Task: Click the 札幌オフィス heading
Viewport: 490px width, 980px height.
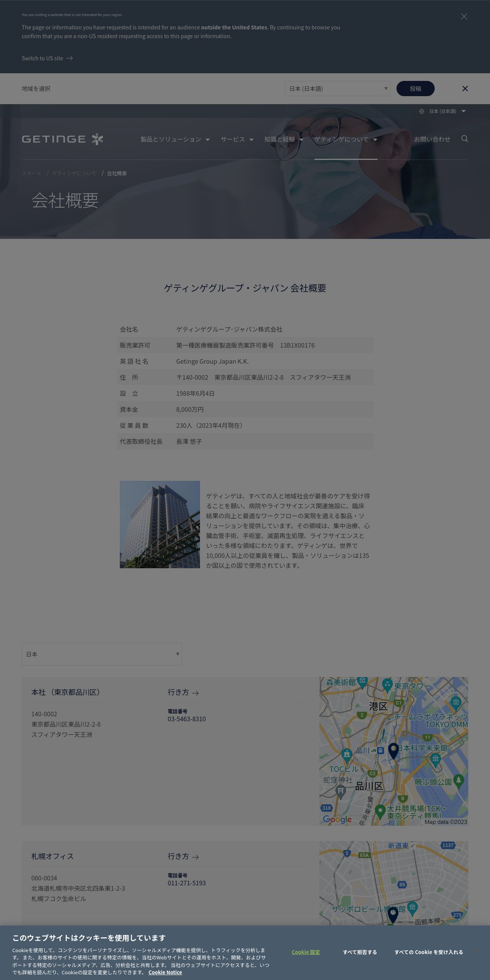Action: [52, 856]
